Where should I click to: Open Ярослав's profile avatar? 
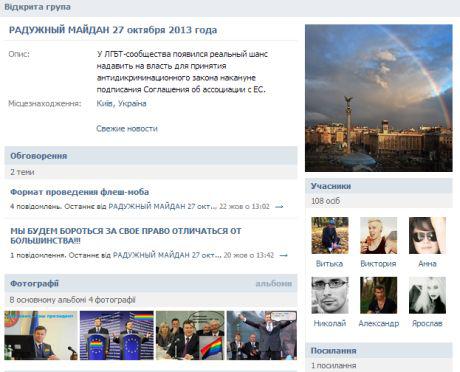pos(427,295)
